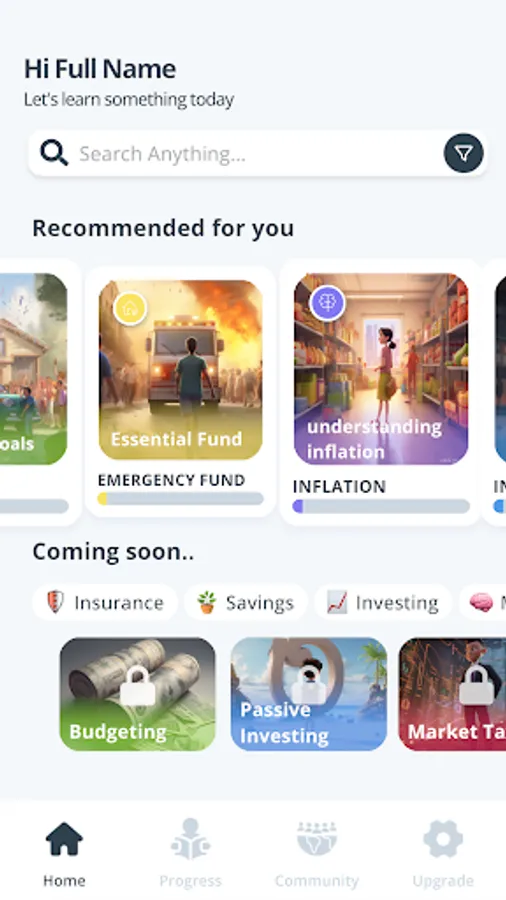Tap the filter funnel icon
The width and height of the screenshot is (506, 900).
tap(464, 153)
